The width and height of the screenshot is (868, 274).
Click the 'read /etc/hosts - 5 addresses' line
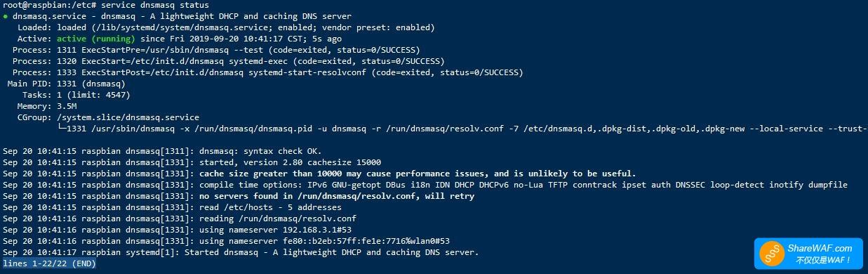270,207
